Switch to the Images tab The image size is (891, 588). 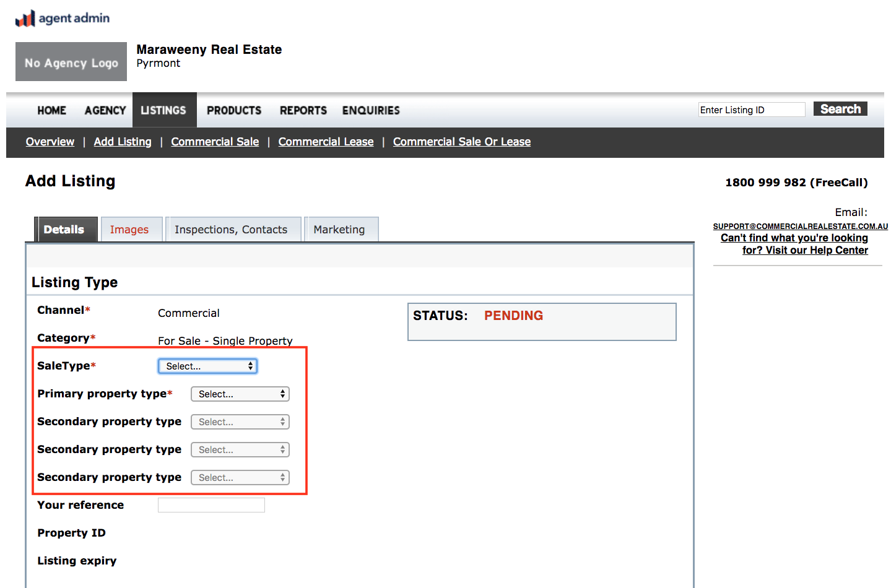130,229
